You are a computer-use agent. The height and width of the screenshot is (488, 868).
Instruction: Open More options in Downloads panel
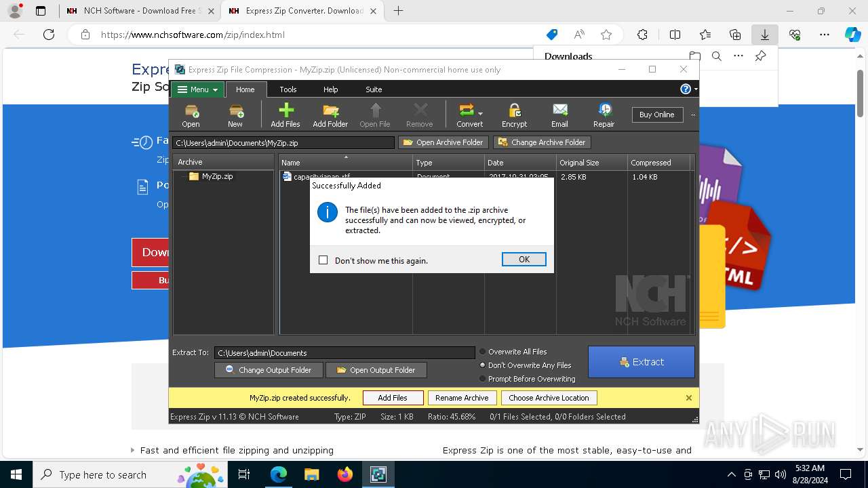[738, 56]
